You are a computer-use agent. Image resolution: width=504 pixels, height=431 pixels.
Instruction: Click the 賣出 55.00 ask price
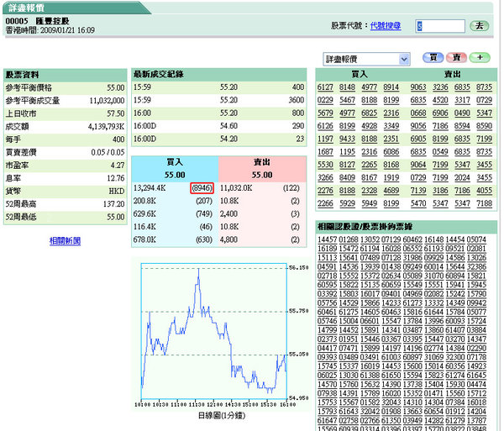[x=260, y=175]
